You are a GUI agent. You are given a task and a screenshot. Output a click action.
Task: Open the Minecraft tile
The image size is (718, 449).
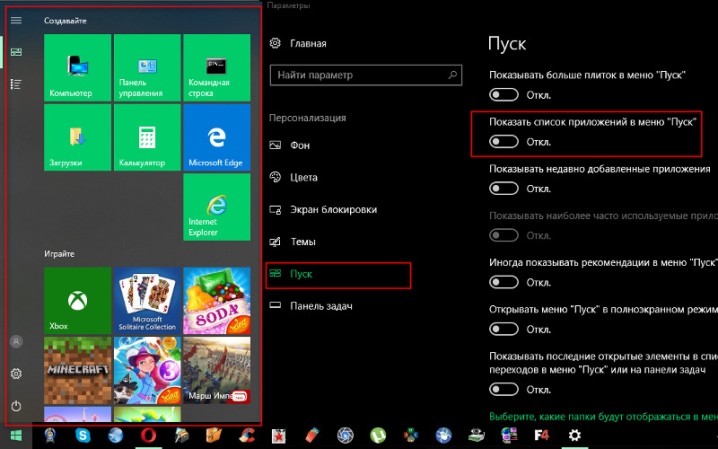[77, 370]
